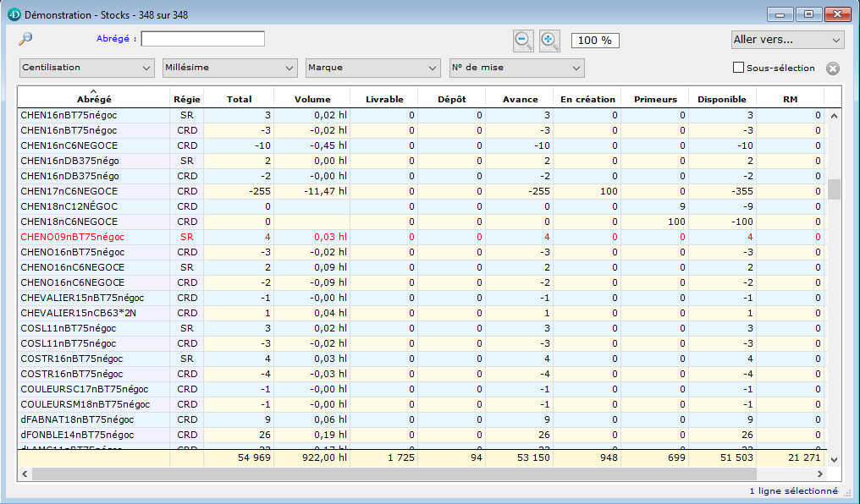
Task: Expand the N° de mise dropdown
Action: (x=516, y=68)
